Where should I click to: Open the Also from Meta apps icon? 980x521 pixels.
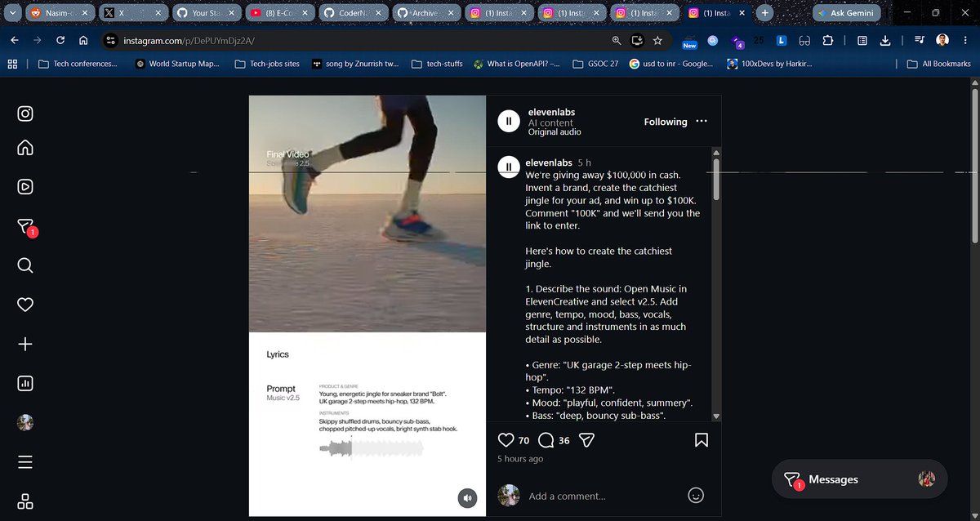pyautogui.click(x=25, y=501)
